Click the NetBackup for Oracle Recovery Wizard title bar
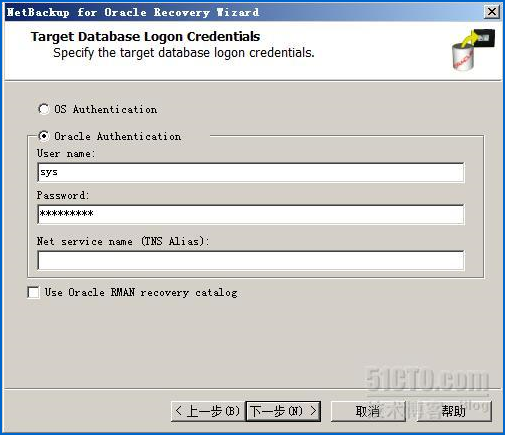Screen dimensions: 505x435 pyautogui.click(x=243, y=12)
